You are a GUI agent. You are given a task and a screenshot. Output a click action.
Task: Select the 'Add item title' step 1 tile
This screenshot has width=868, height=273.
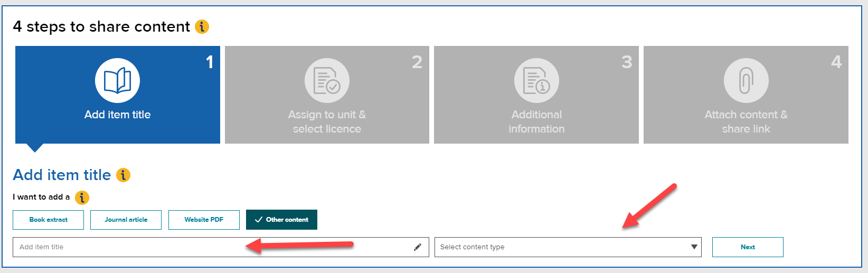click(118, 95)
